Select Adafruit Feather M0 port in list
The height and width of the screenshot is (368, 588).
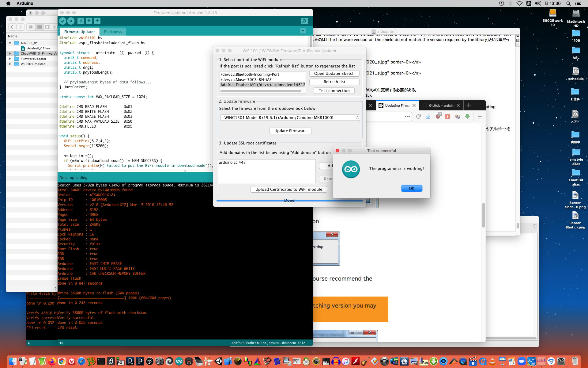tap(262, 85)
